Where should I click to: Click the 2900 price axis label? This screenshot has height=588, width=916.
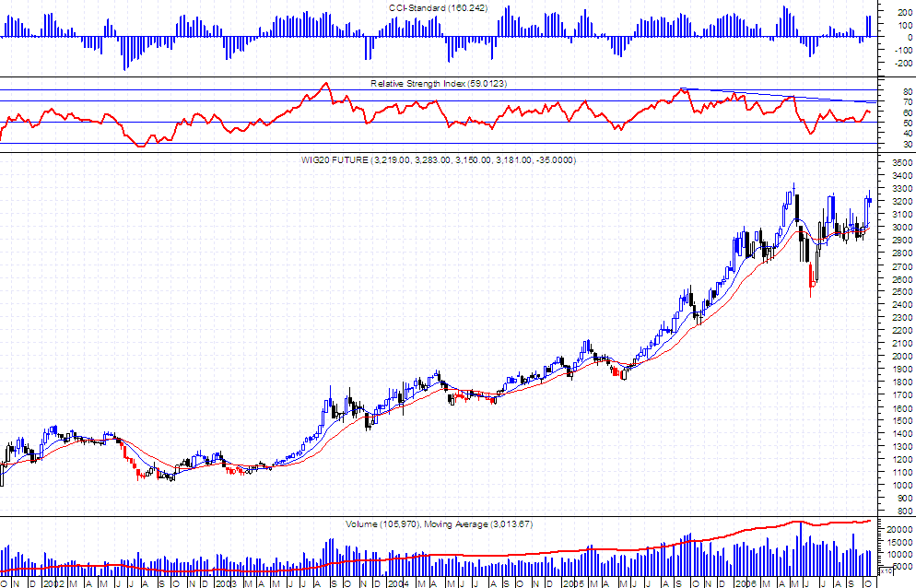pos(904,241)
